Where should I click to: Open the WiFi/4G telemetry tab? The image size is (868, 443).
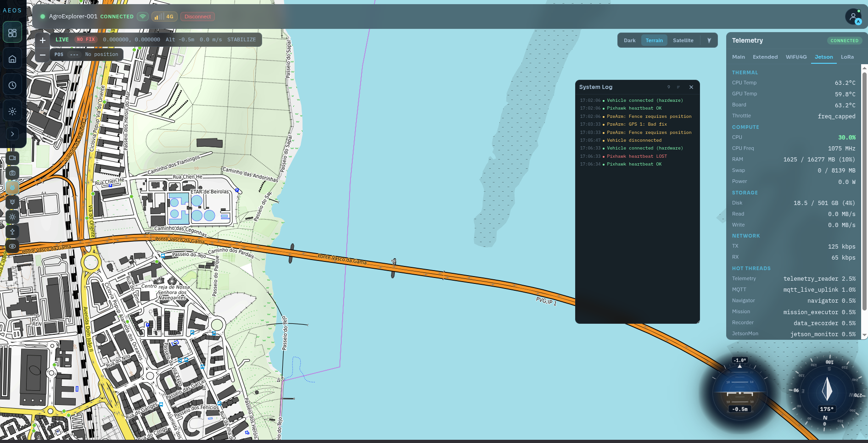796,57
